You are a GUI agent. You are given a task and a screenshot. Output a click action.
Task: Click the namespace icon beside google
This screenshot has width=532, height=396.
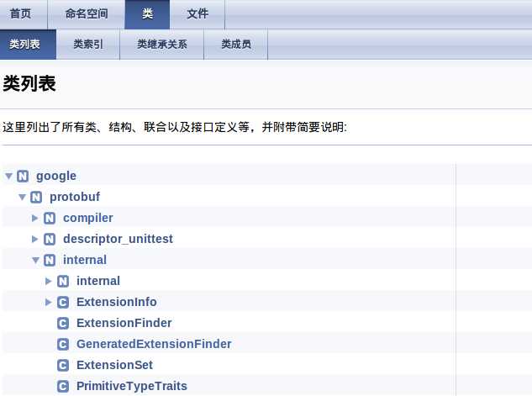click(23, 176)
